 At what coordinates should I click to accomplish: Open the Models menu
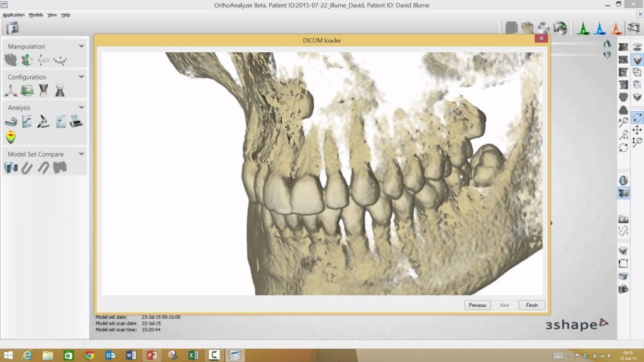pyautogui.click(x=36, y=14)
